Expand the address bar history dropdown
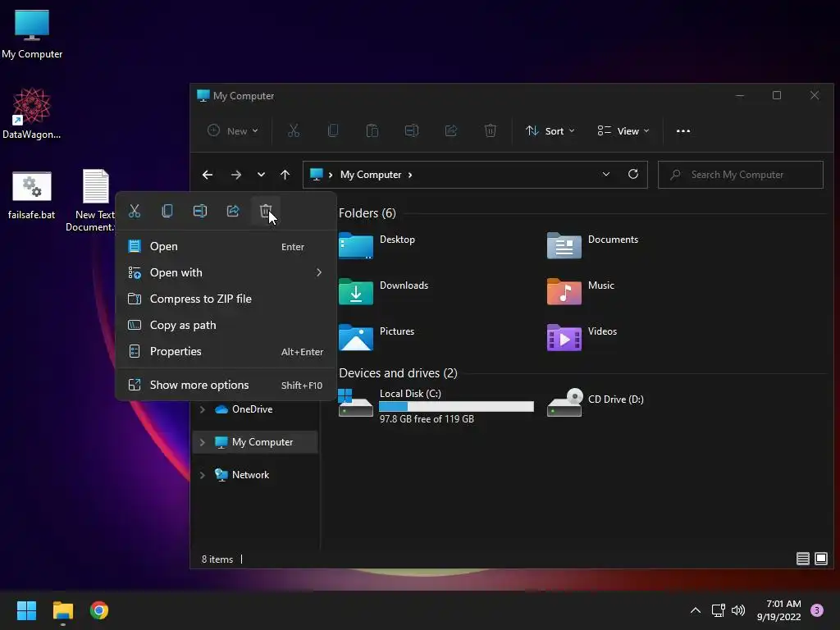840x630 pixels. point(606,175)
